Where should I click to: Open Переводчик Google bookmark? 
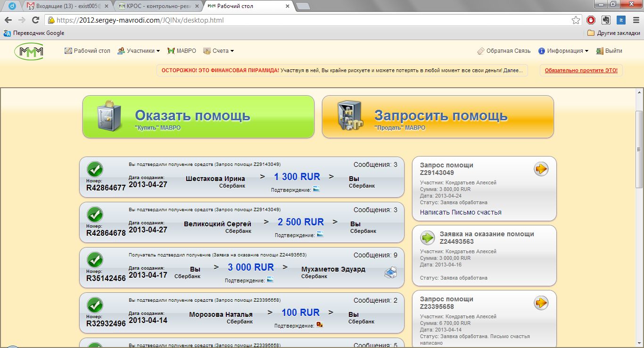pyautogui.click(x=34, y=33)
